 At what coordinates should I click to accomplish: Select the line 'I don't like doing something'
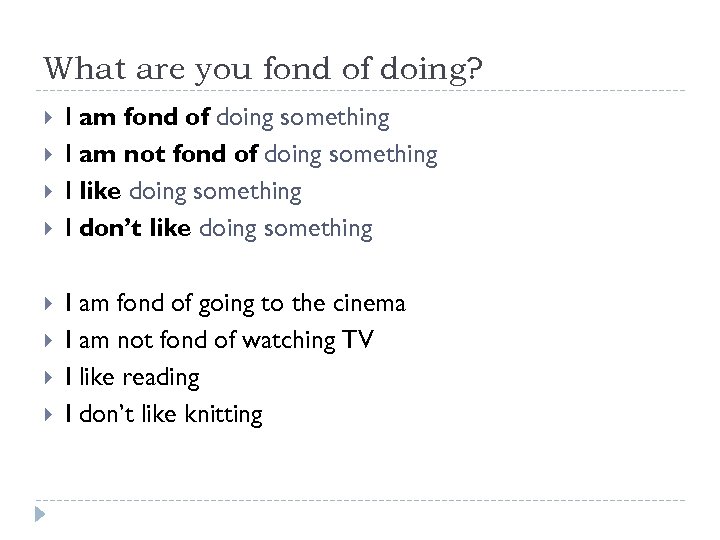[x=218, y=229]
